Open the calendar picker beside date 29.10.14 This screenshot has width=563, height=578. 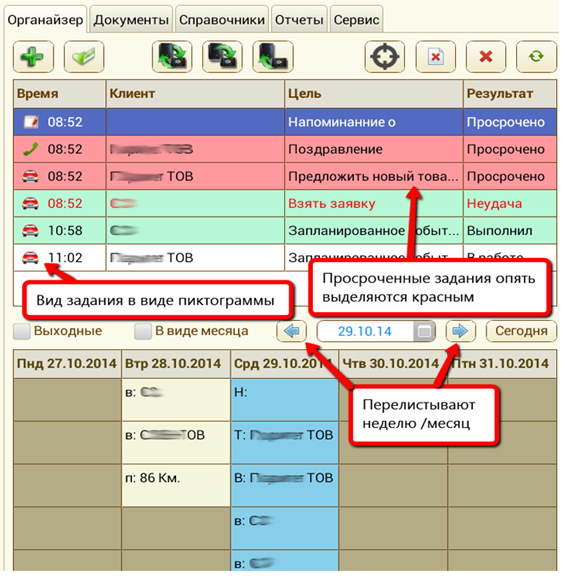coord(424,331)
